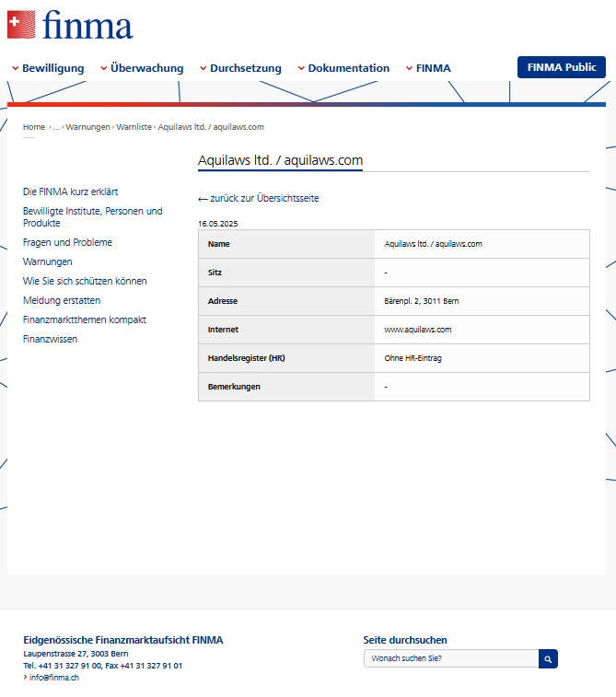
Task: Open Fragen und Probleme sidebar link
Action: click(x=67, y=242)
